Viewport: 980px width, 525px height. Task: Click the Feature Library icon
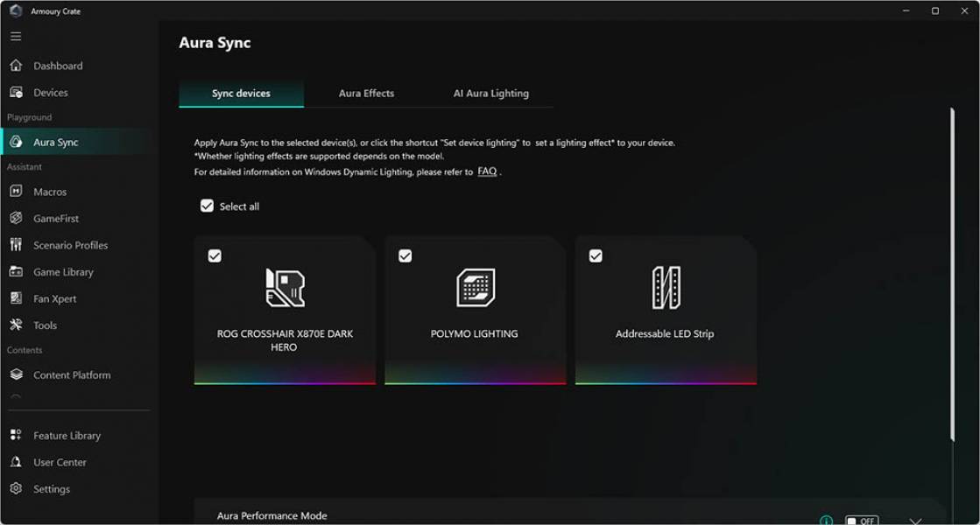(17, 435)
